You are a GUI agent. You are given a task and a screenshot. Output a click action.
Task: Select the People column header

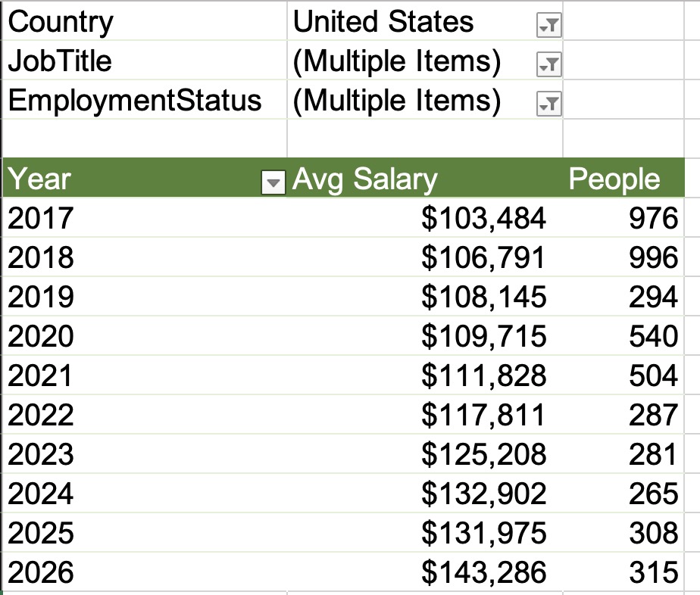click(x=614, y=179)
